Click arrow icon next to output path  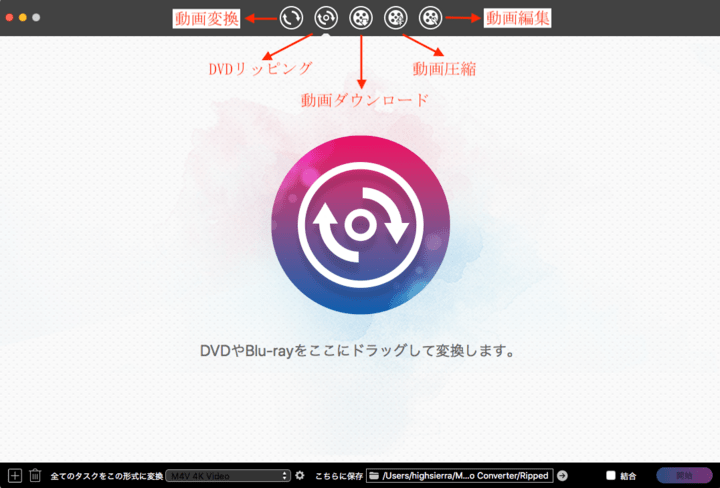click(563, 476)
